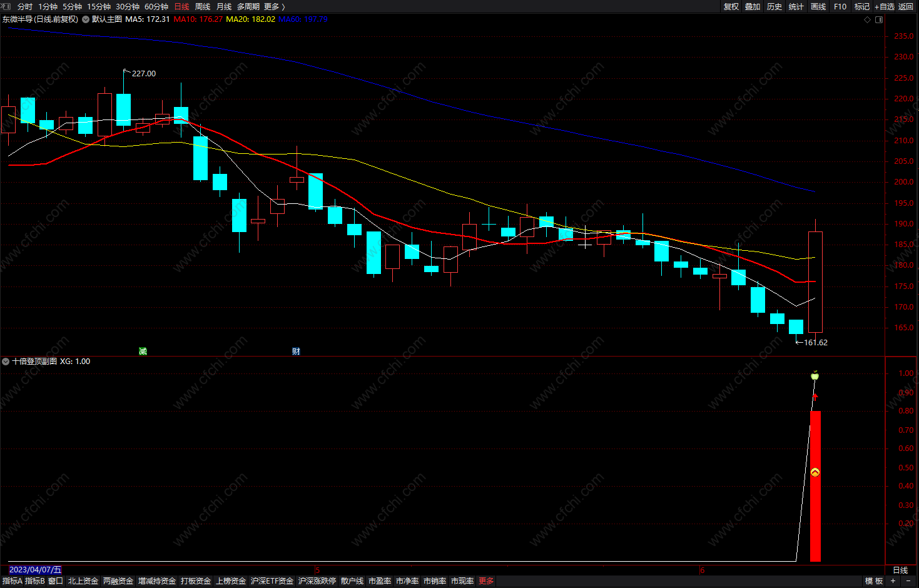
Task: Show the 散户线 indicator
Action: tap(352, 581)
